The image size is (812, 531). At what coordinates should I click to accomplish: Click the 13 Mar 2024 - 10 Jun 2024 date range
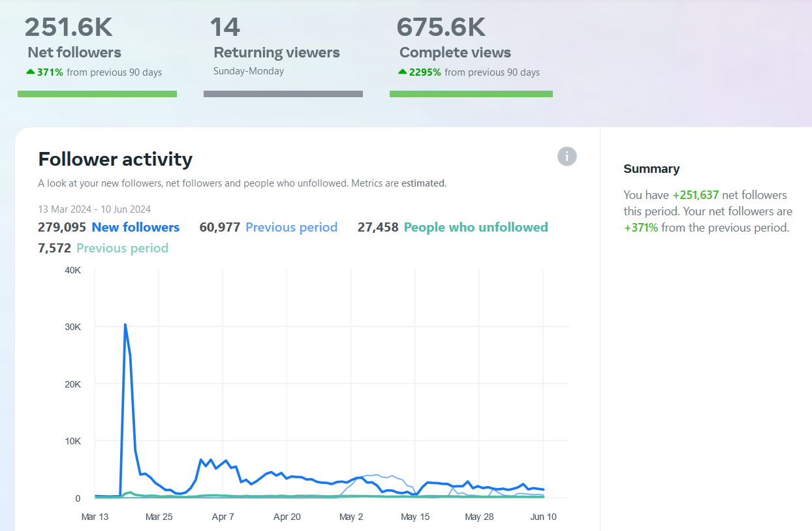pyautogui.click(x=95, y=209)
